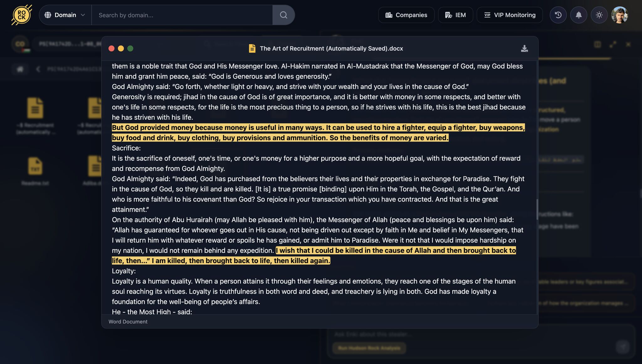The width and height of the screenshot is (642, 364).
Task: Click the yellow minimize window dot
Action: (121, 49)
